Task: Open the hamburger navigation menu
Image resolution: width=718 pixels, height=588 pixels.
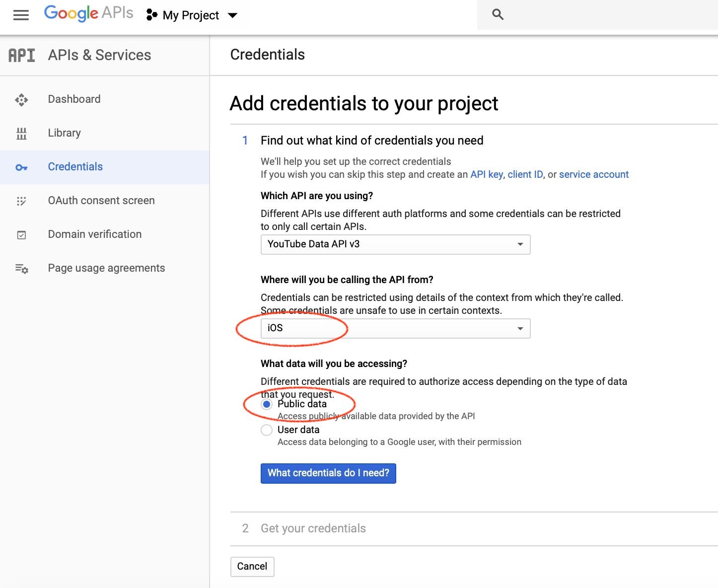Action: (x=21, y=15)
